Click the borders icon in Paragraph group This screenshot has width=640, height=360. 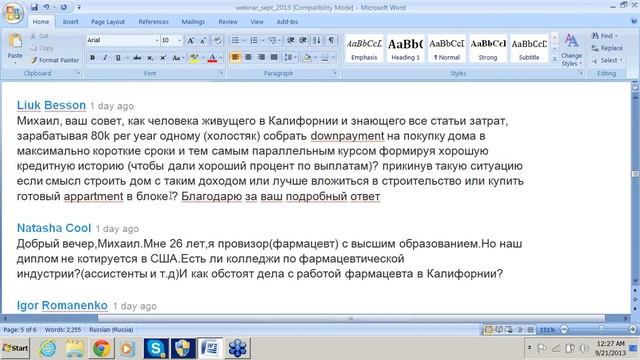click(325, 58)
